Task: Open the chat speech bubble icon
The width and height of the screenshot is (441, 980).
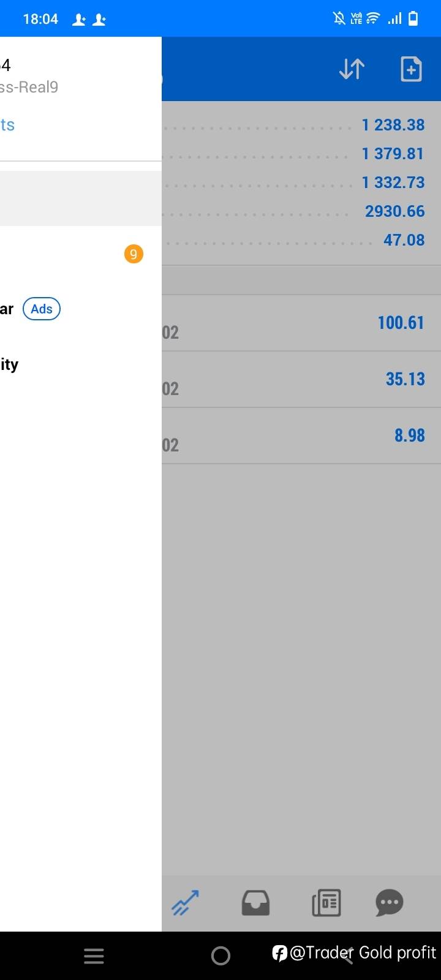Action: click(389, 902)
